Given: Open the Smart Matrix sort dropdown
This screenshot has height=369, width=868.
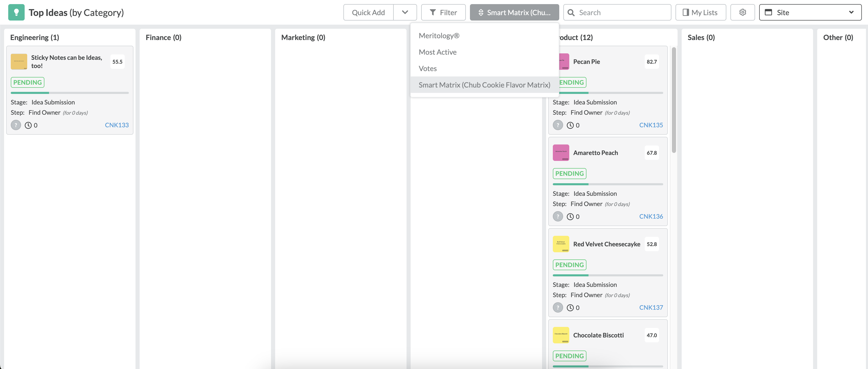Looking at the screenshot, I should pyautogui.click(x=514, y=13).
